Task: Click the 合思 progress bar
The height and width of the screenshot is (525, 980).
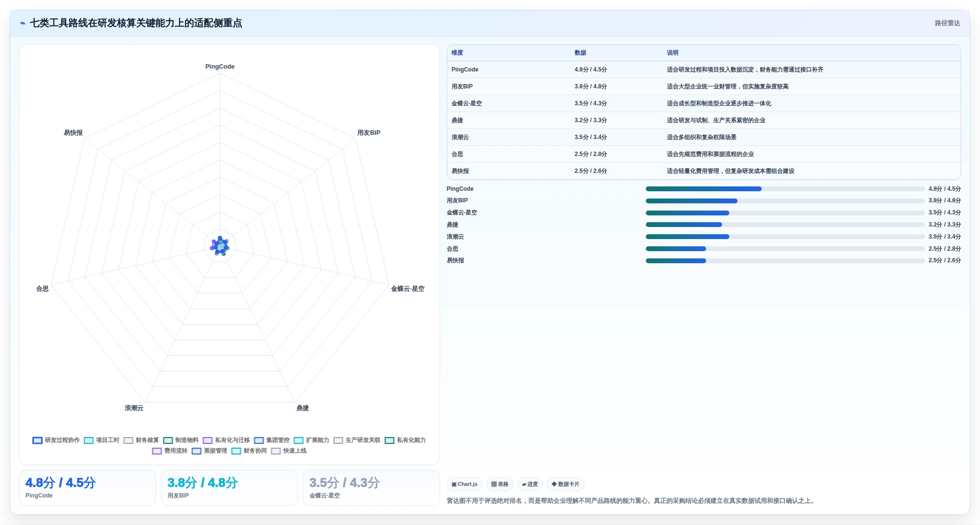Action: pos(785,249)
